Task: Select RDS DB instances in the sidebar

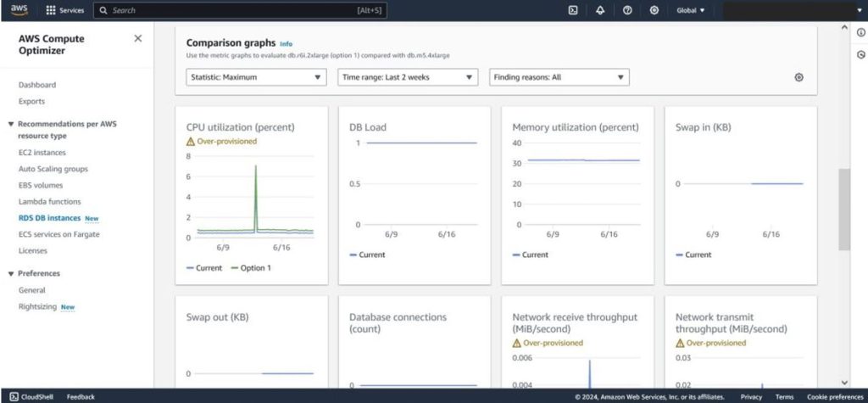Action: pyautogui.click(x=50, y=218)
